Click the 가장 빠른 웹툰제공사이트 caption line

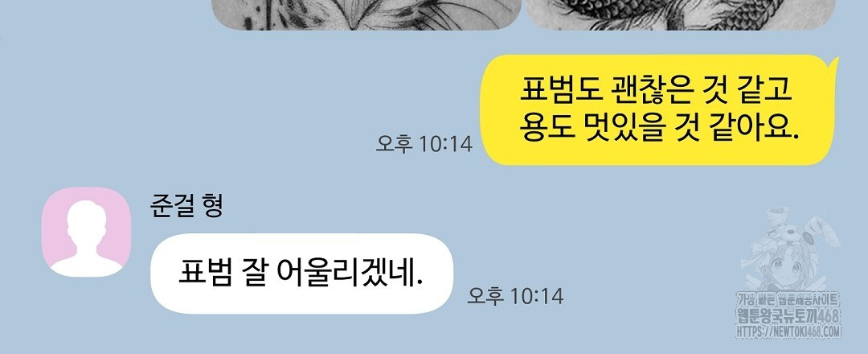(x=788, y=300)
